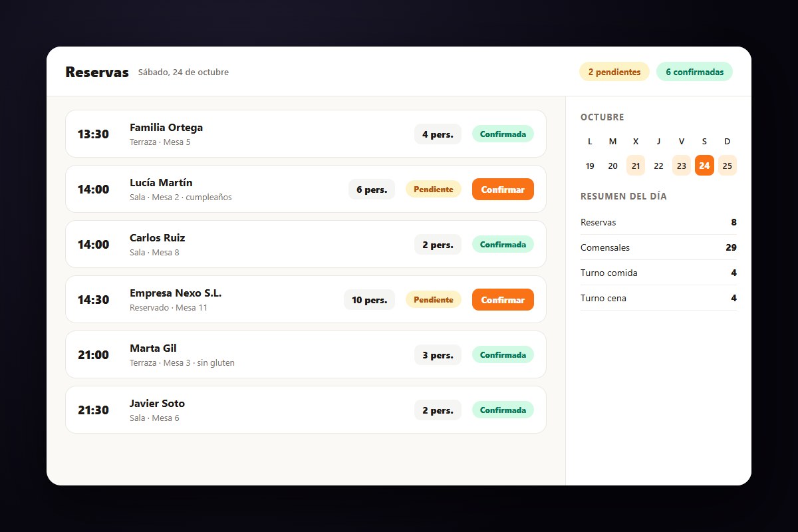Click Lucía Martín's 14:00 time
Viewport: 798px width, 532px height.
(x=93, y=190)
